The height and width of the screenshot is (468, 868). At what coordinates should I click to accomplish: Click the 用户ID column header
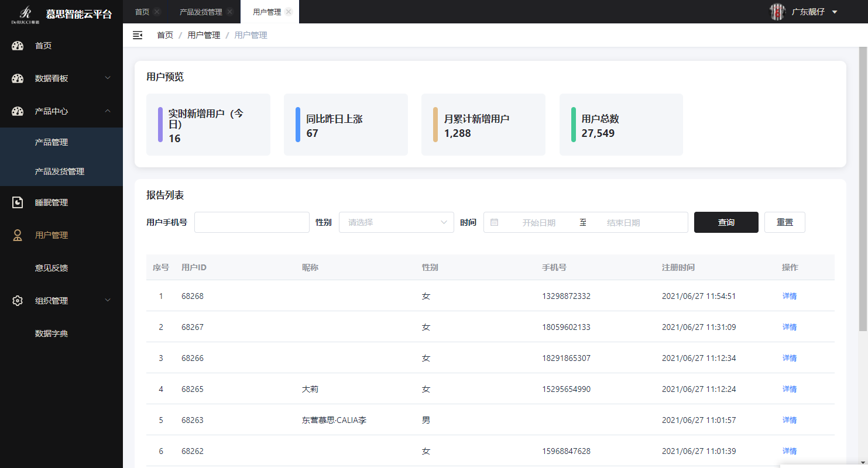coord(194,267)
